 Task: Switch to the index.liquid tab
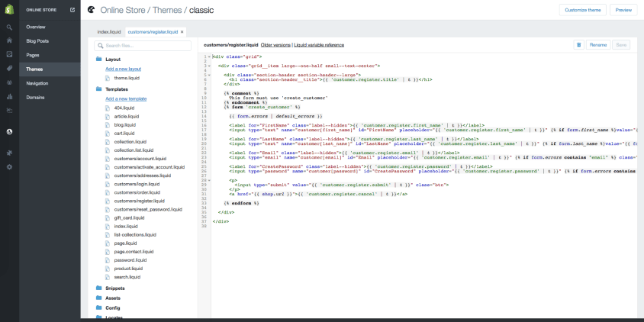tap(109, 31)
